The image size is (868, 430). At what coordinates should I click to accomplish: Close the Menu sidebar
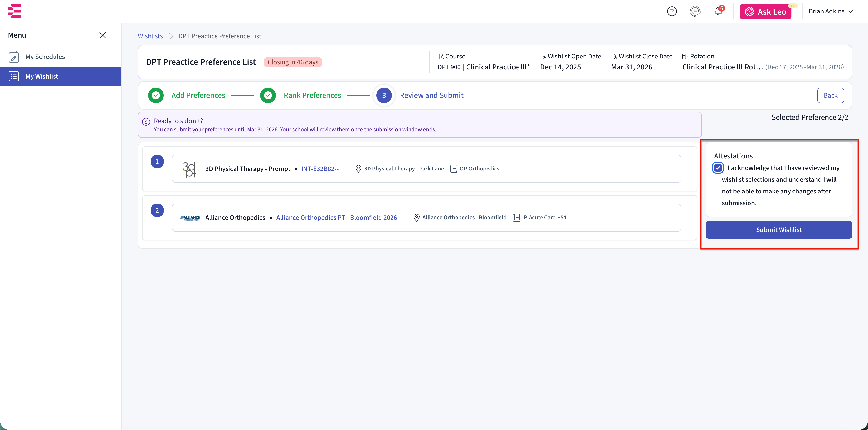click(103, 35)
